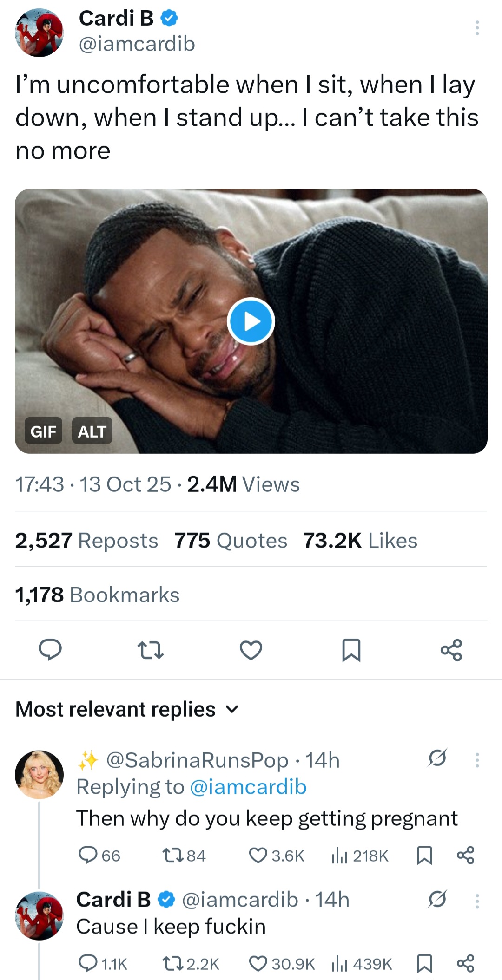Open Cardi B's profile picture at top

click(x=40, y=33)
